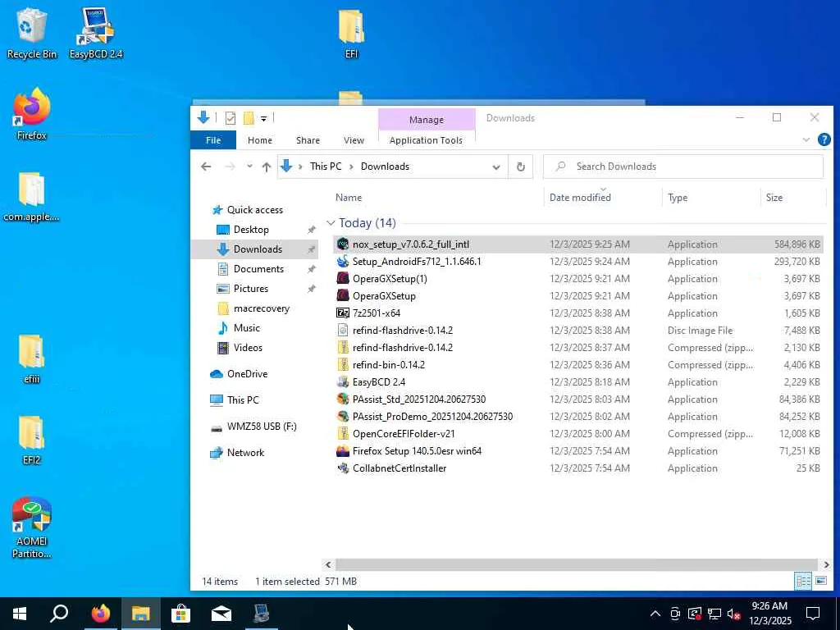The width and height of the screenshot is (840, 630).
Task: Click the Setup_AndroidFs712 file icon
Action: 343,262
